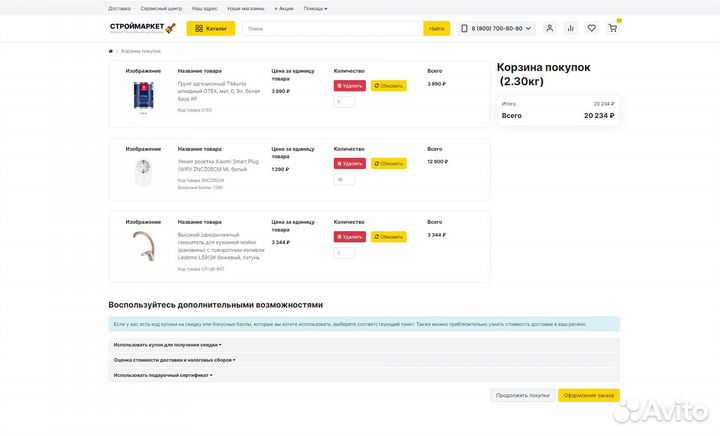The width and height of the screenshot is (720, 436).
Task: Open the wishlist heart icon
Action: (591, 28)
